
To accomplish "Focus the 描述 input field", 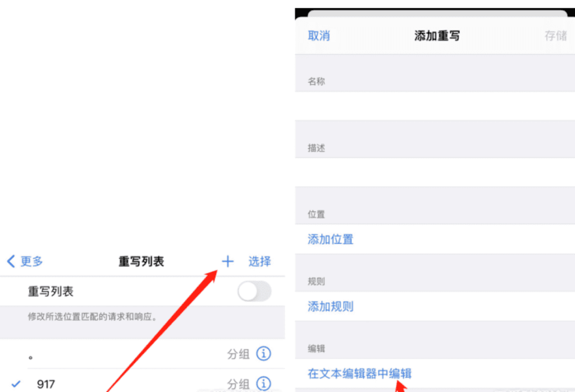I will point(435,172).
